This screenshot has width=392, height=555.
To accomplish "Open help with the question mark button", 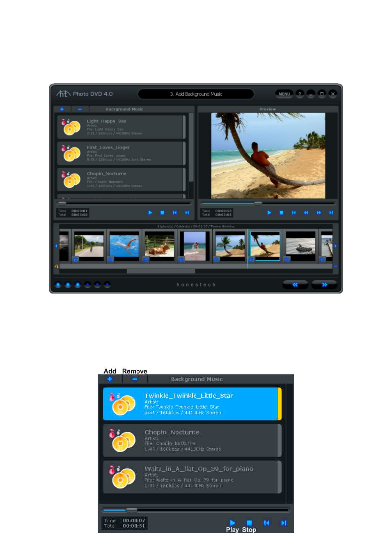I will point(300,94).
